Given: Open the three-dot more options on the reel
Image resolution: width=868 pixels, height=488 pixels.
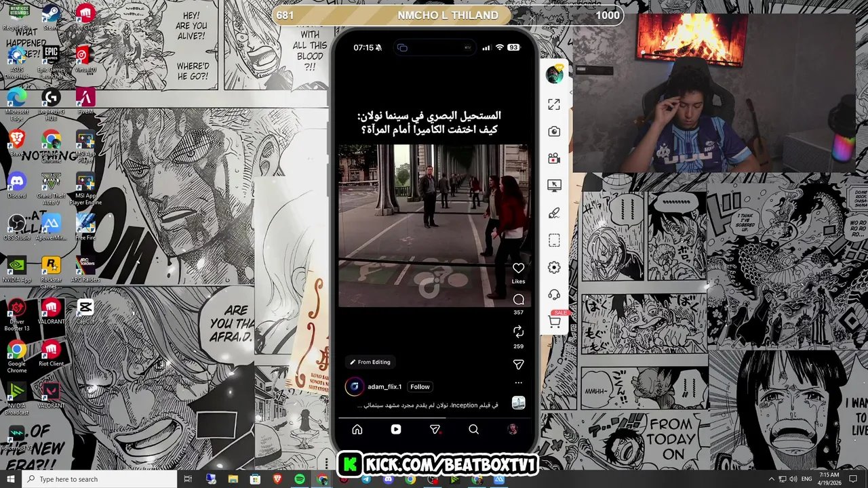Looking at the screenshot, I should pyautogui.click(x=518, y=383).
